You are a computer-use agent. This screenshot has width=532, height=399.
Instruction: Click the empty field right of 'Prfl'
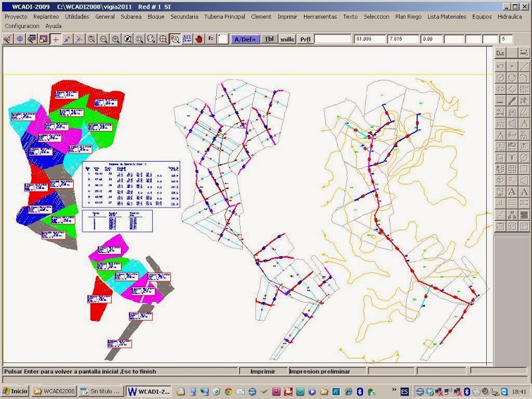pos(332,39)
